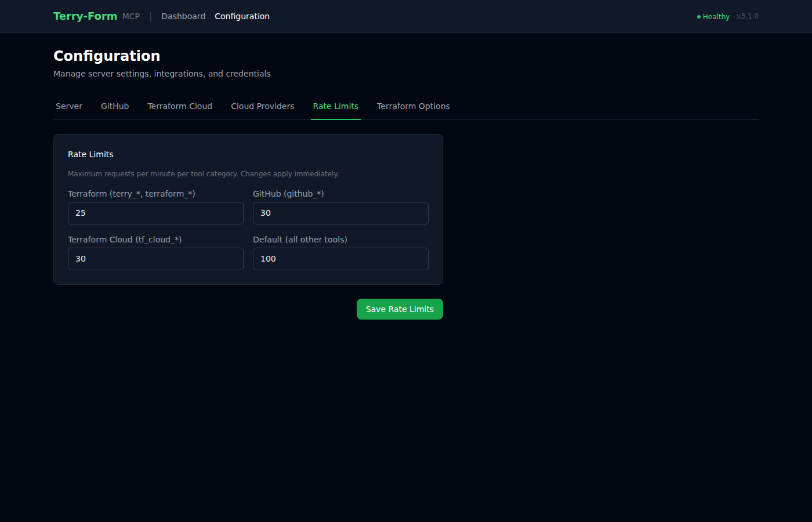The width and height of the screenshot is (812, 522).
Task: Select the Cloud Providers tab
Action: (263, 106)
